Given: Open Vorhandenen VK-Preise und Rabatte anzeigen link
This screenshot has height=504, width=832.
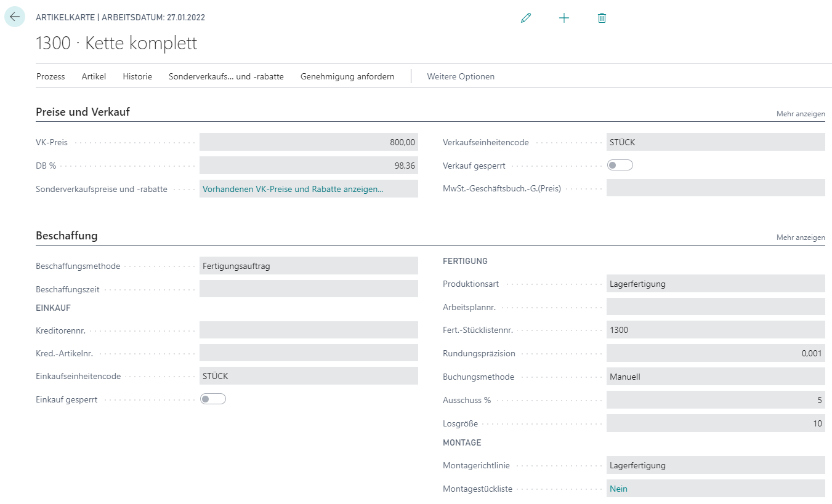Looking at the screenshot, I should [293, 189].
